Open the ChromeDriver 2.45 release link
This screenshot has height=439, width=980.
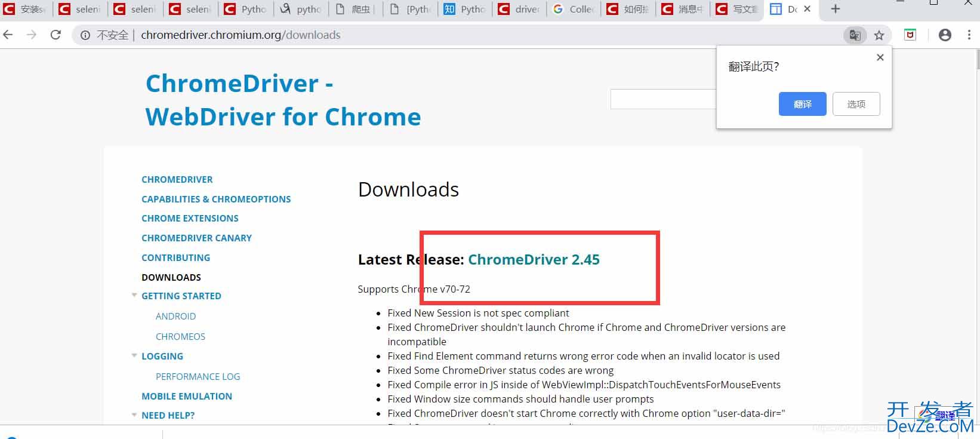[x=534, y=259]
